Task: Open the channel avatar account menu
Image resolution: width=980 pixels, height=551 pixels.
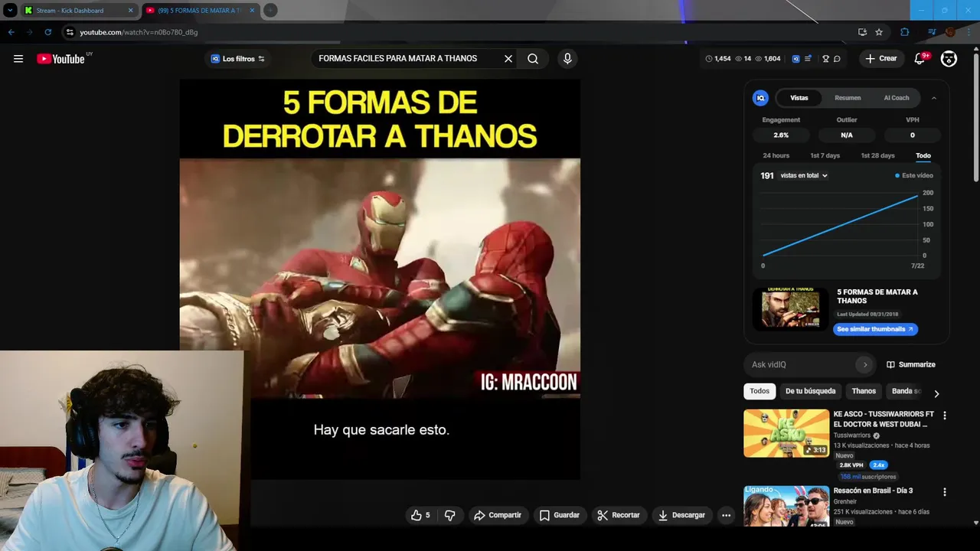Action: click(949, 59)
